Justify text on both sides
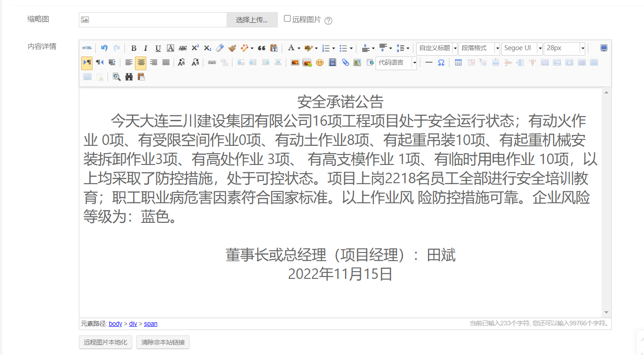 (x=166, y=62)
